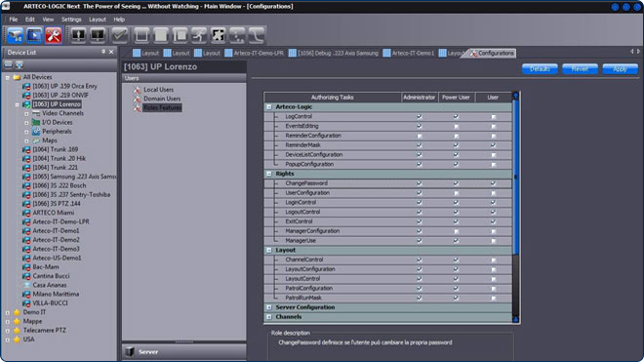Click the checkmark toolbar icon

point(119,35)
